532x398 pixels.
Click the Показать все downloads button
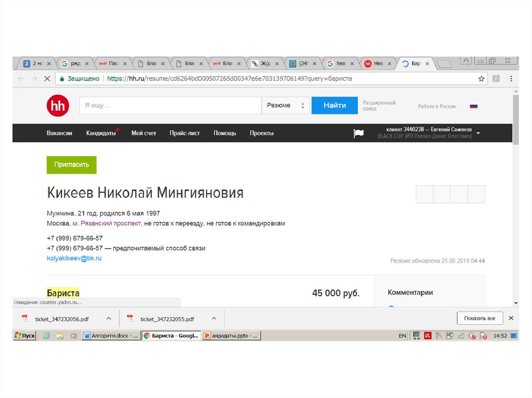[480, 318]
